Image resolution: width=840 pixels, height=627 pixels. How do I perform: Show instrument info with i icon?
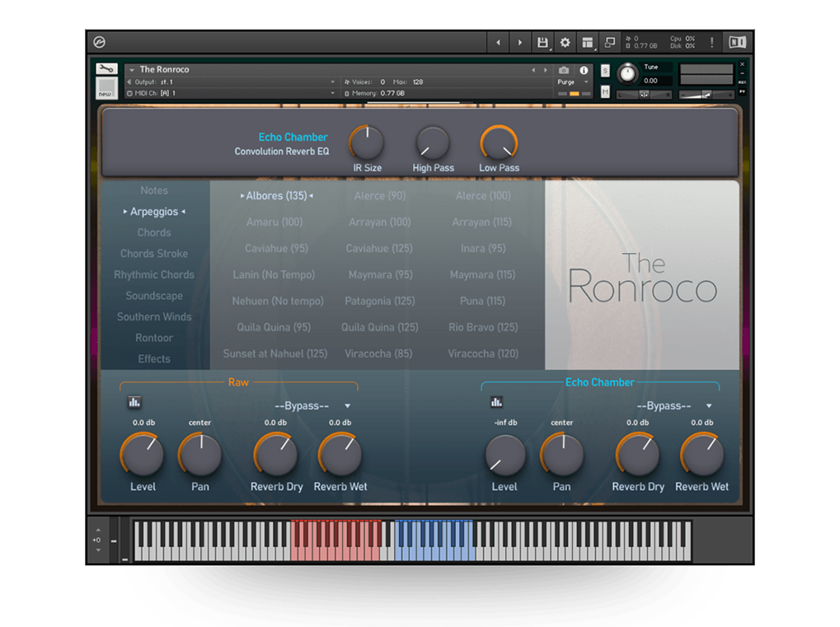pos(584,70)
